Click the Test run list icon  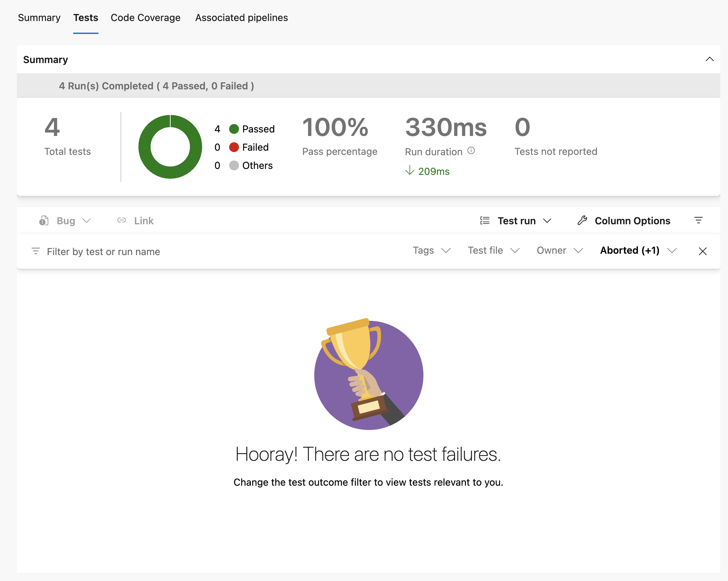pos(485,220)
